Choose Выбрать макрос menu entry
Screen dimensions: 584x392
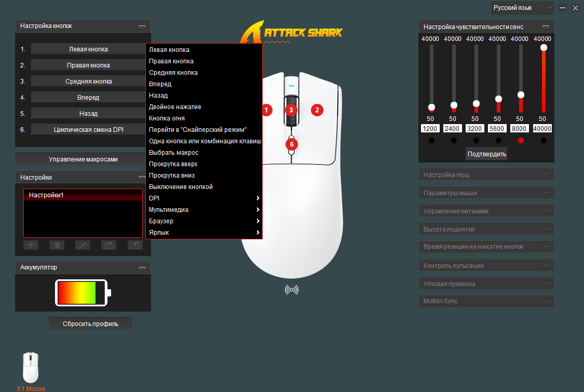[204, 153]
